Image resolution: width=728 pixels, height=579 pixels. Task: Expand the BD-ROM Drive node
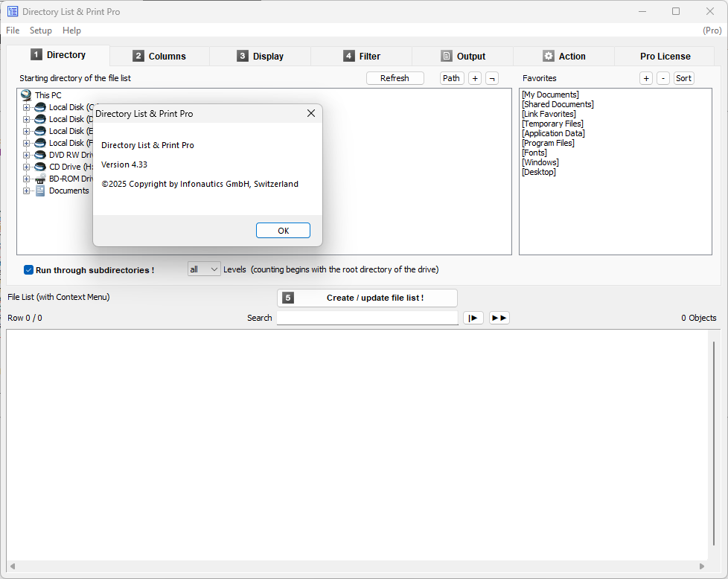27,179
